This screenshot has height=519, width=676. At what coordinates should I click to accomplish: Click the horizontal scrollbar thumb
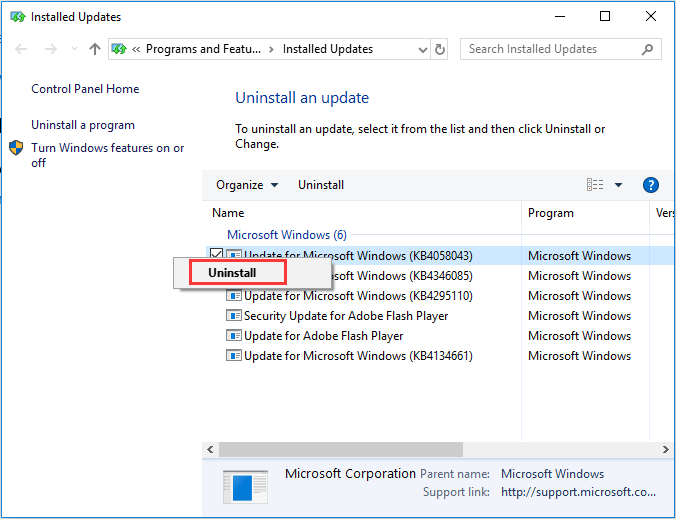(341, 450)
